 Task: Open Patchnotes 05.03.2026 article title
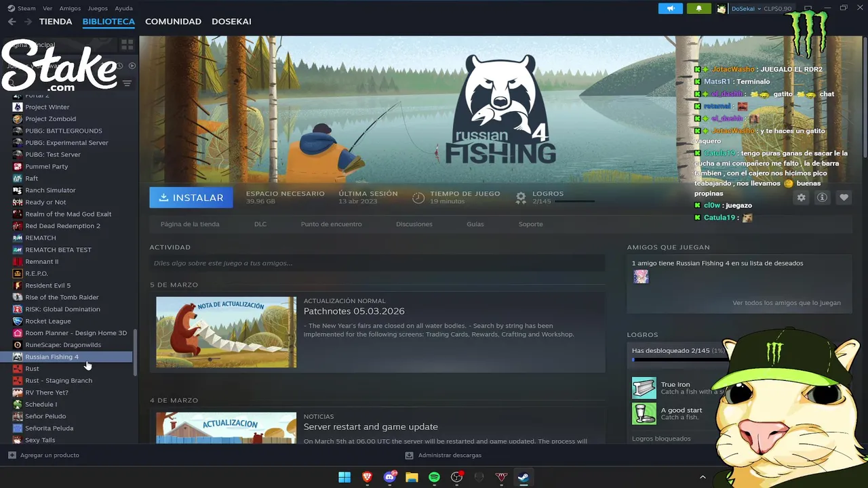click(354, 311)
